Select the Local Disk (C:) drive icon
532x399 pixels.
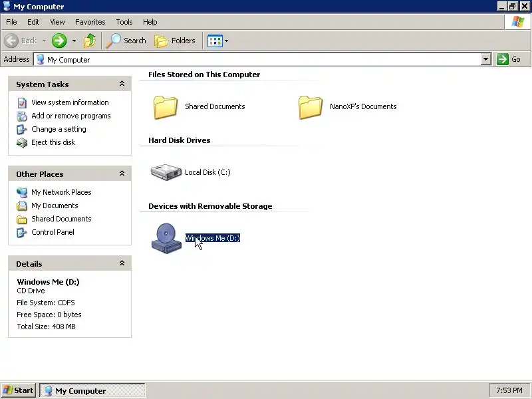click(x=166, y=172)
